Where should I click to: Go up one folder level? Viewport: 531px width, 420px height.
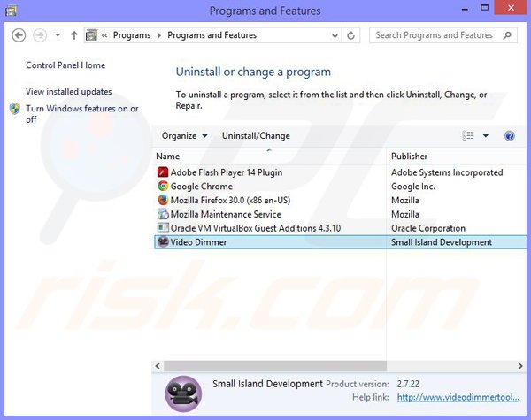click(74, 35)
